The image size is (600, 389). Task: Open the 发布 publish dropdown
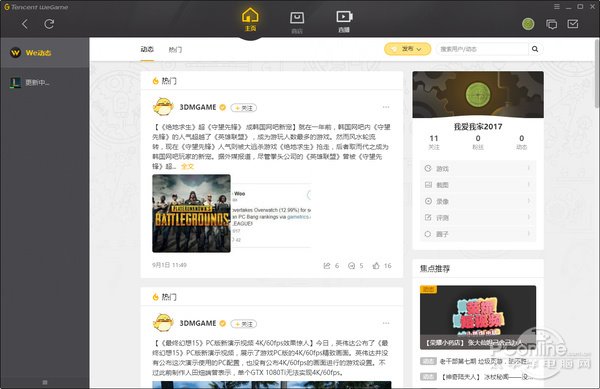(408, 49)
